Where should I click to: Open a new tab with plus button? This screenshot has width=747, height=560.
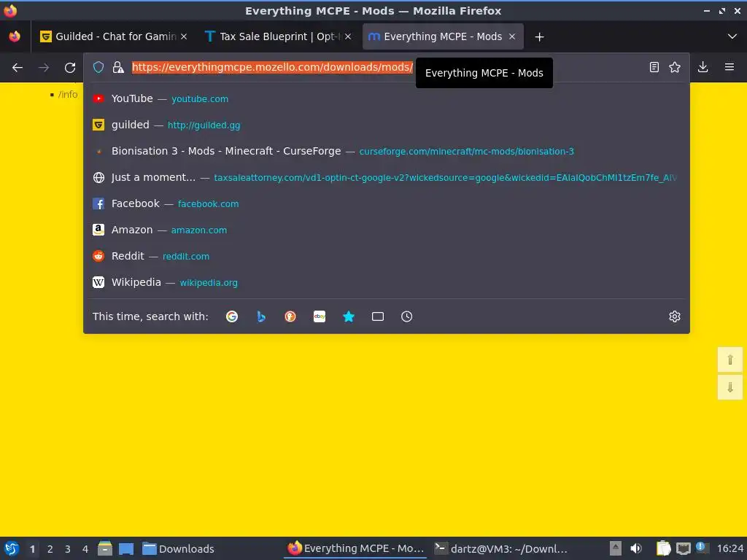click(x=539, y=37)
